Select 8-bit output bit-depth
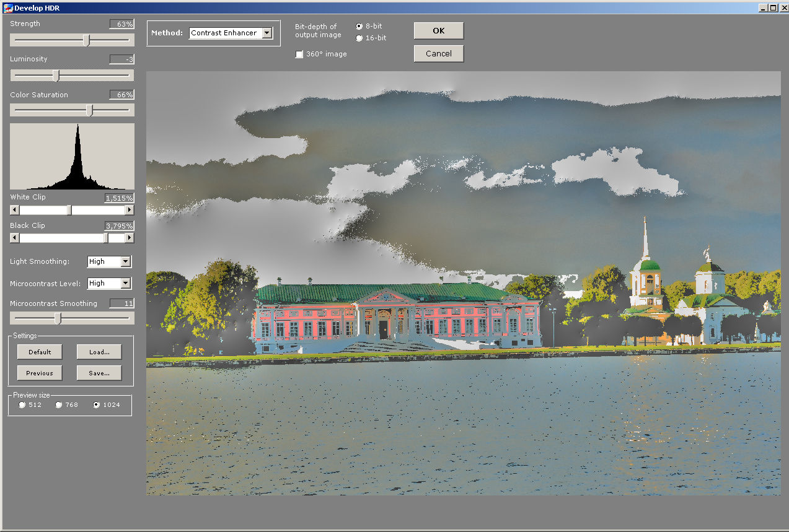Screen dimensions: 789x532 tap(359, 27)
